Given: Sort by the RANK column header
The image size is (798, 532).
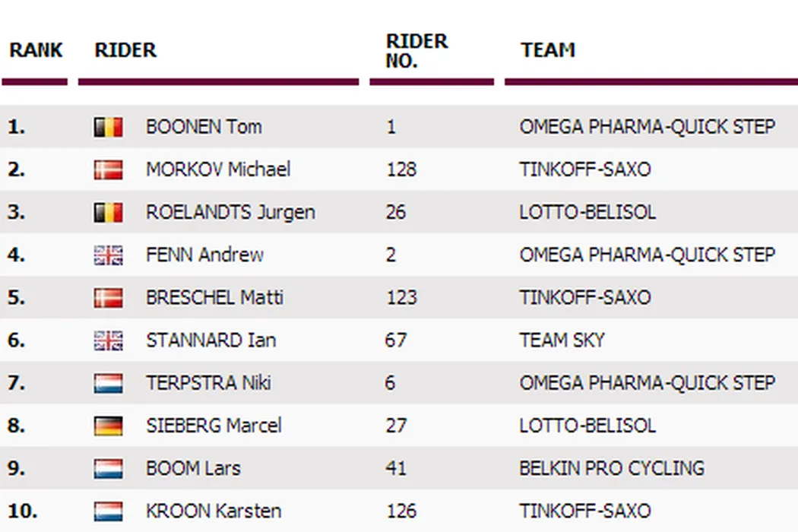Looking at the screenshot, I should pyautogui.click(x=35, y=51).
